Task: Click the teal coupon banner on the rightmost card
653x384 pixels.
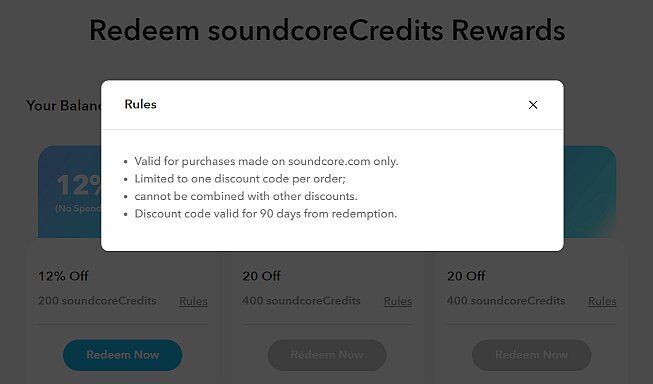Action: (590, 192)
